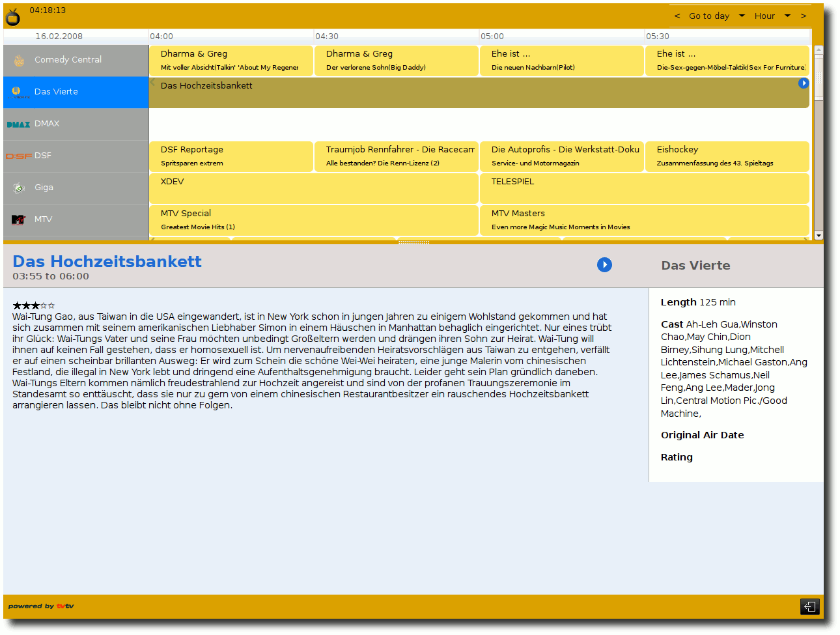The height and width of the screenshot is (635, 840).
Task: Click the 05:00 time header
Action: click(492, 36)
